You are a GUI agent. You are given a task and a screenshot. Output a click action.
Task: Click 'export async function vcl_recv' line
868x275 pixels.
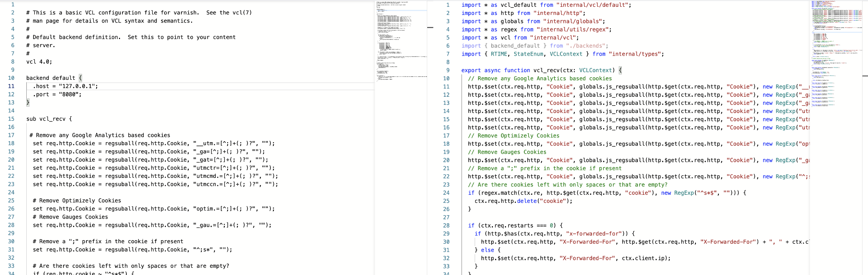coord(542,70)
